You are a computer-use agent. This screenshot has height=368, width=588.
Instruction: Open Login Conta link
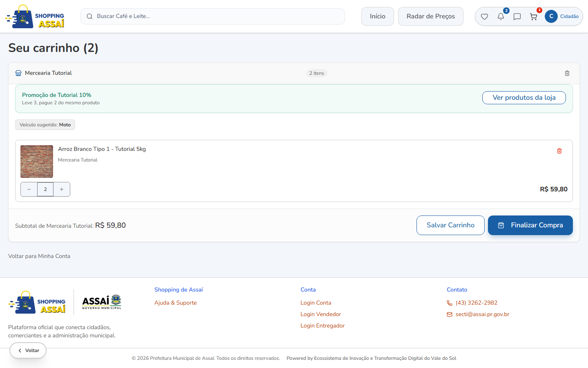[x=316, y=303]
